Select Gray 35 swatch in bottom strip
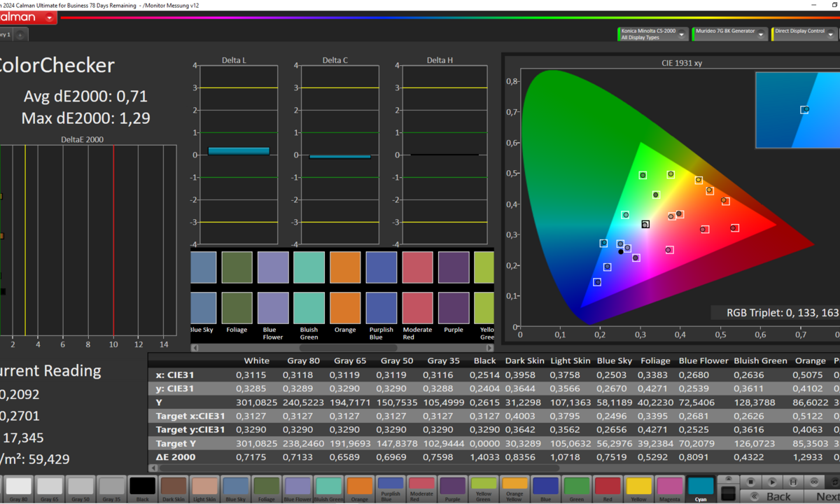The height and width of the screenshot is (504, 840). click(x=111, y=489)
